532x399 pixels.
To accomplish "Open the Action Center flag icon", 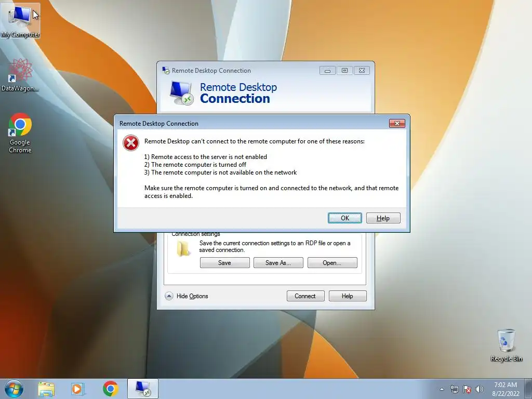I will pyautogui.click(x=467, y=389).
